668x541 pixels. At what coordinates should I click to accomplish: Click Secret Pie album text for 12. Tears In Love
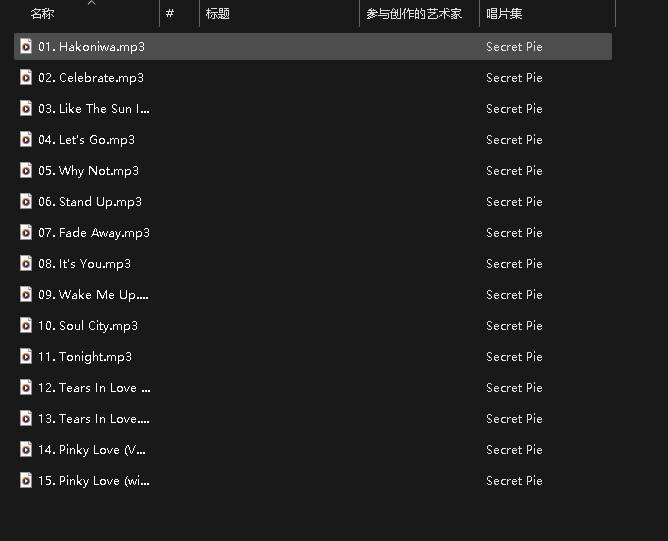pos(514,387)
